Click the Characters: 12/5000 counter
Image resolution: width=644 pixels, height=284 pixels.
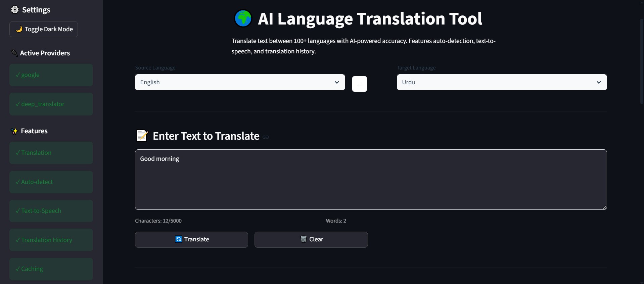[158, 221]
